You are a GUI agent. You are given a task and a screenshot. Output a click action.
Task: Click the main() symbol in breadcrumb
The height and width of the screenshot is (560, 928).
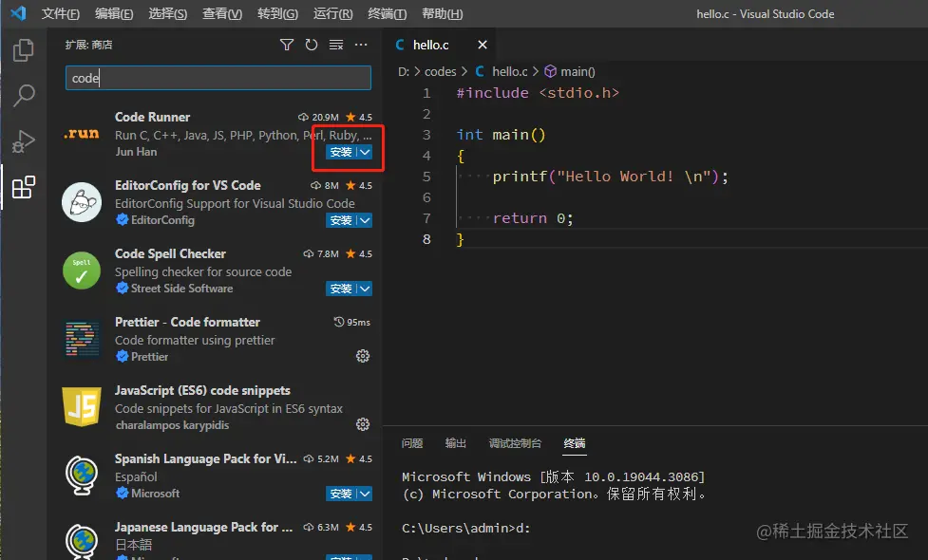[570, 71]
